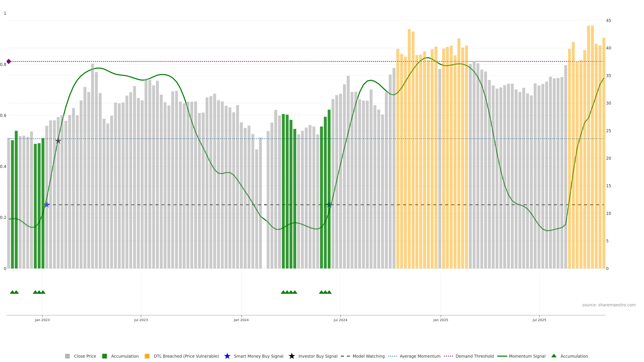This screenshot has height=362, width=644.
Task: Click the orange DTL Breached legend swatch
Action: point(147,356)
